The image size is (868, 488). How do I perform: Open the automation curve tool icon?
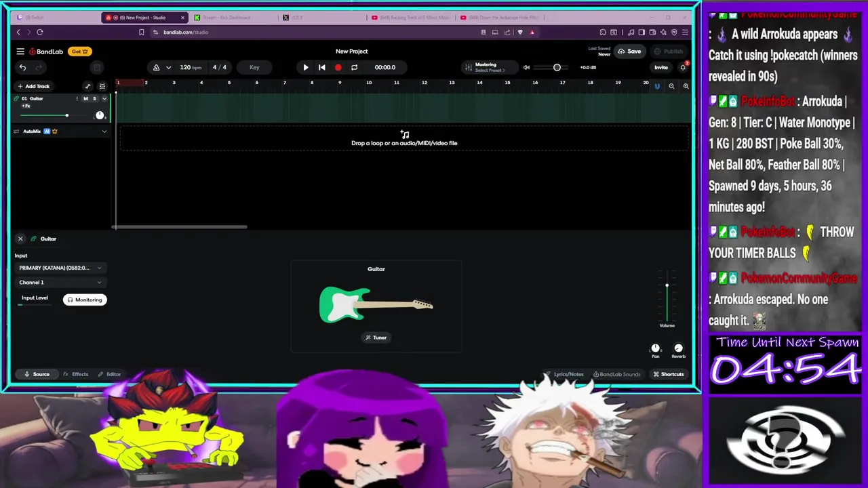[x=87, y=86]
